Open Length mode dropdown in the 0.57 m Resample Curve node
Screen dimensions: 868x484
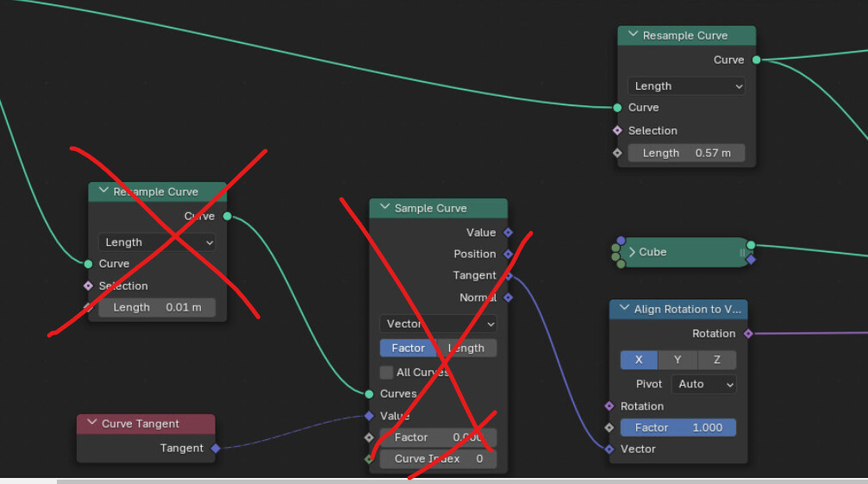pos(686,85)
